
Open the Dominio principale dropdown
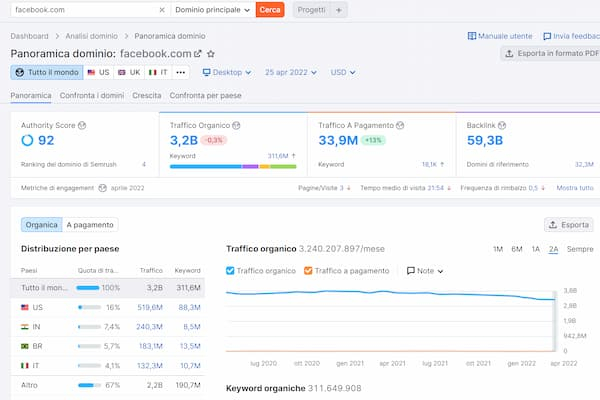212,10
